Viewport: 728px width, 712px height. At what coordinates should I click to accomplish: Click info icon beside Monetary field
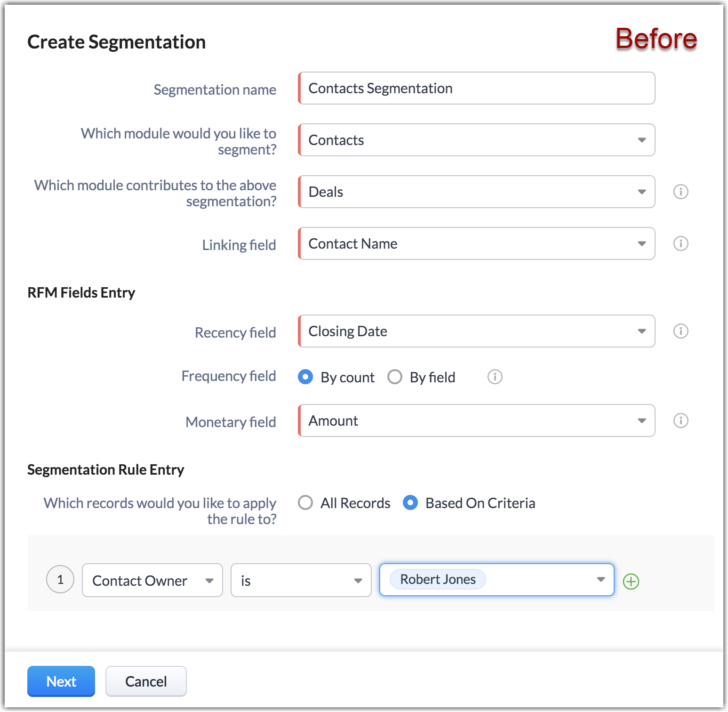pos(680,421)
